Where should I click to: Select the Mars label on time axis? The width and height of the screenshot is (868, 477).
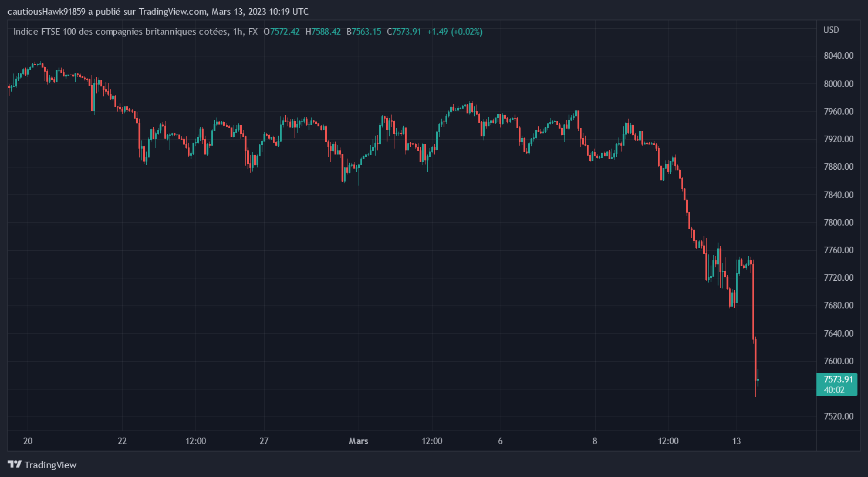359,441
